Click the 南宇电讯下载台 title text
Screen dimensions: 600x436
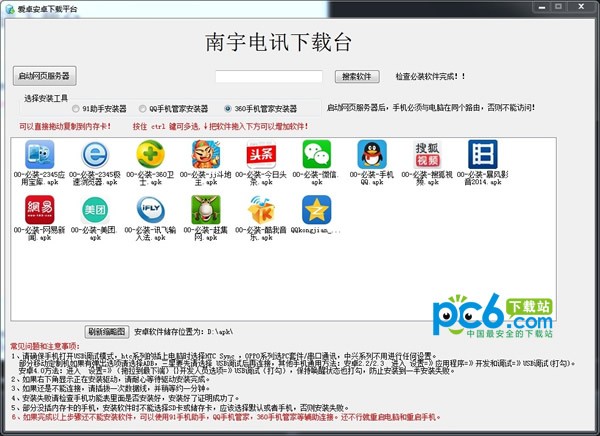[278, 42]
